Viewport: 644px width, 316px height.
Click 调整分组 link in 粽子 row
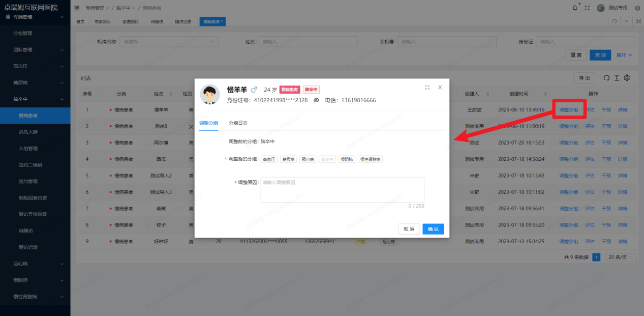569,225
